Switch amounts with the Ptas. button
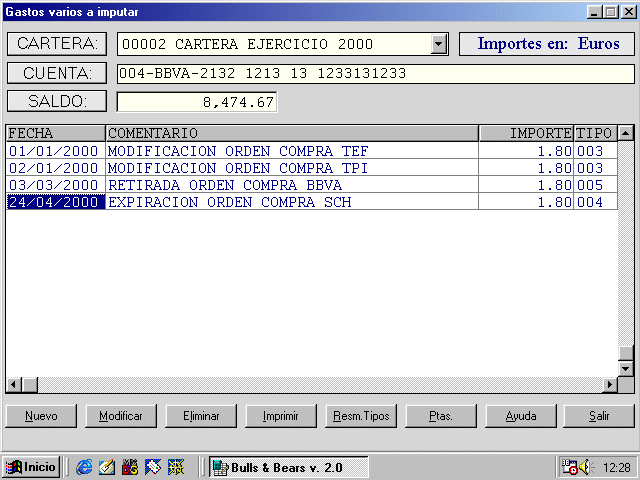 [x=441, y=416]
